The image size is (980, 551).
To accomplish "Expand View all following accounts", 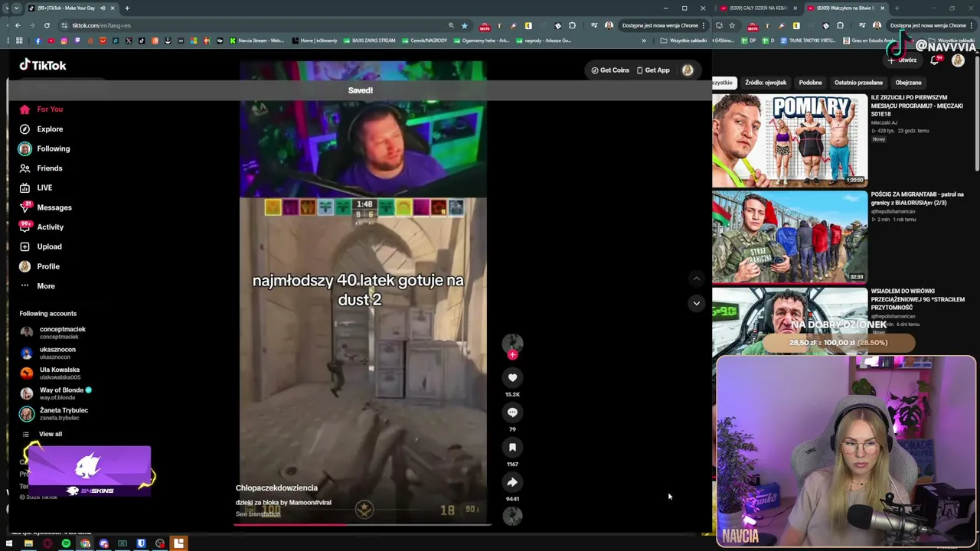I will (42, 434).
